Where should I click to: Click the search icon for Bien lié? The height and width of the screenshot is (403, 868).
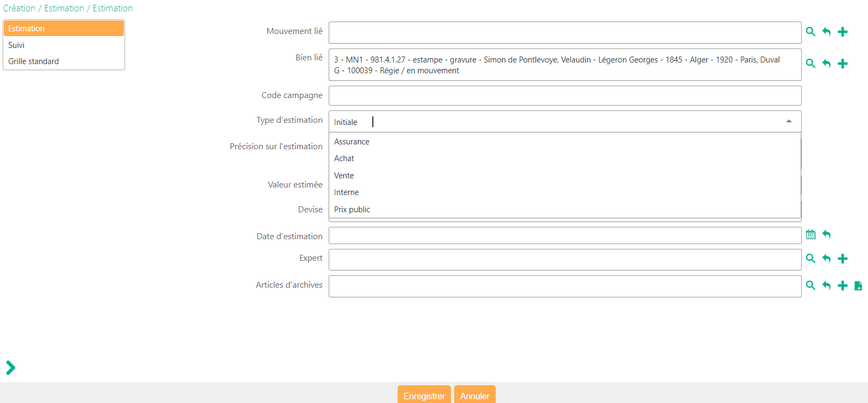810,64
